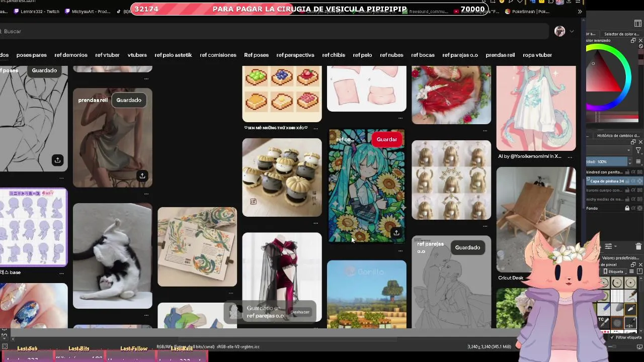Toggle Filtrar etiqueta checkbox

point(612,337)
